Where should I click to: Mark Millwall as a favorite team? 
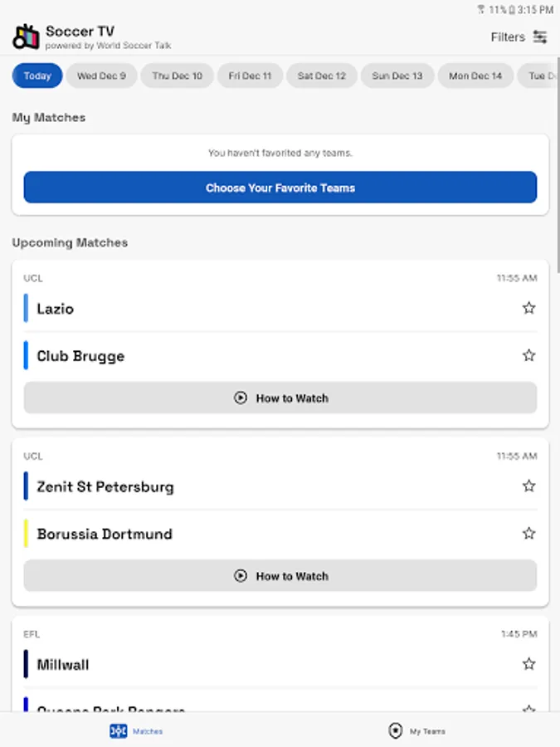528,664
